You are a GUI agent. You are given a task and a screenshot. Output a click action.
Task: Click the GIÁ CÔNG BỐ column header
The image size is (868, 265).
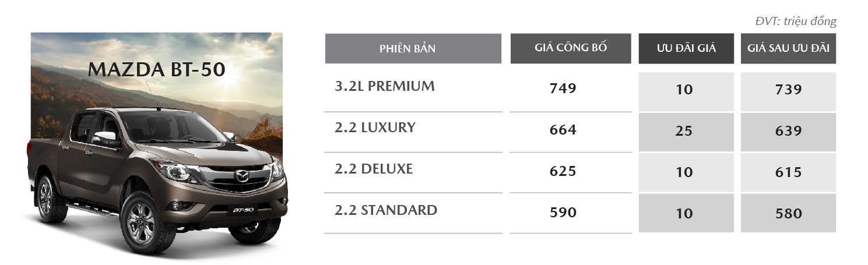point(571,48)
